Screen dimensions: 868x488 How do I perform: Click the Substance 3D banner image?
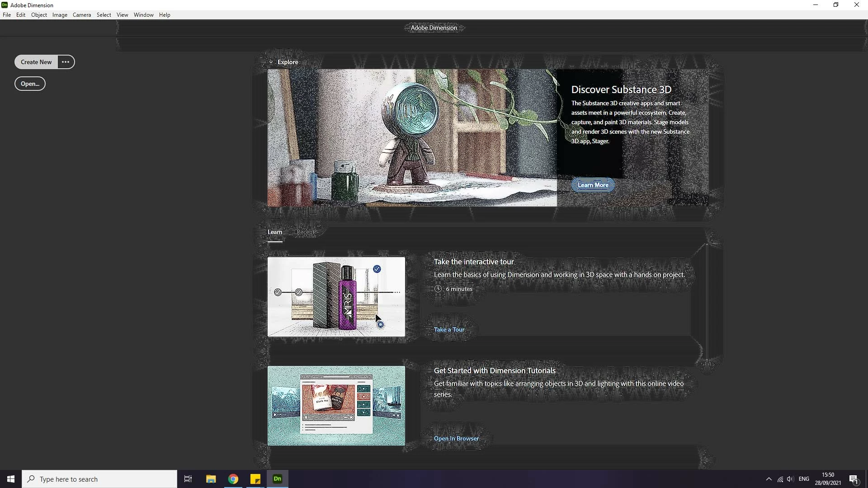tap(412, 138)
